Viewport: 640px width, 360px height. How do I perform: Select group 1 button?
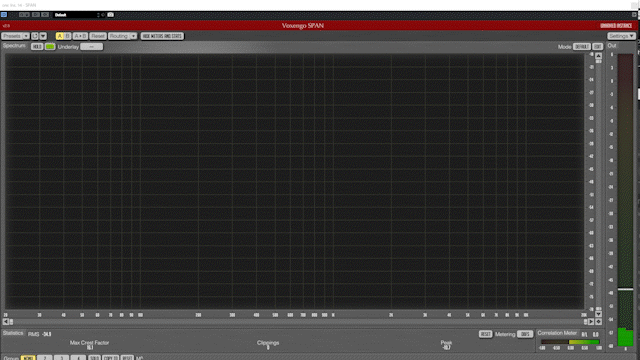(x=28, y=358)
